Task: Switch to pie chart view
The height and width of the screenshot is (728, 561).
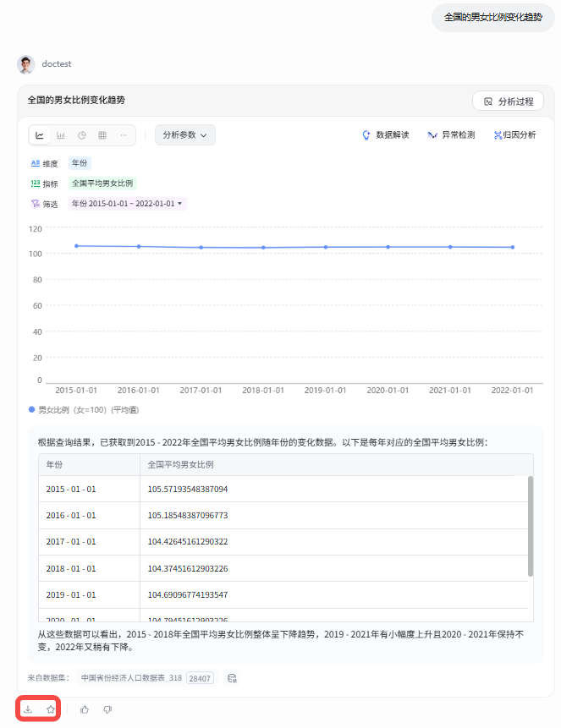Action: click(82, 135)
